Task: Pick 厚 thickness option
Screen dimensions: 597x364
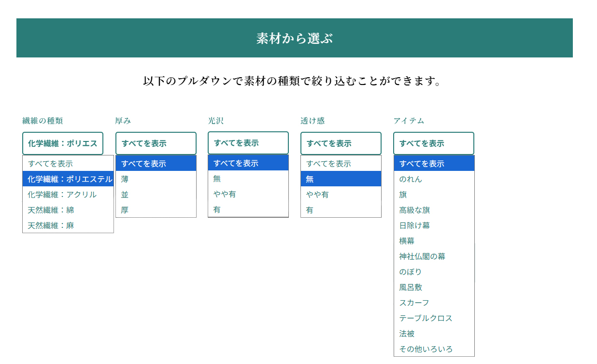Action: pyautogui.click(x=156, y=210)
